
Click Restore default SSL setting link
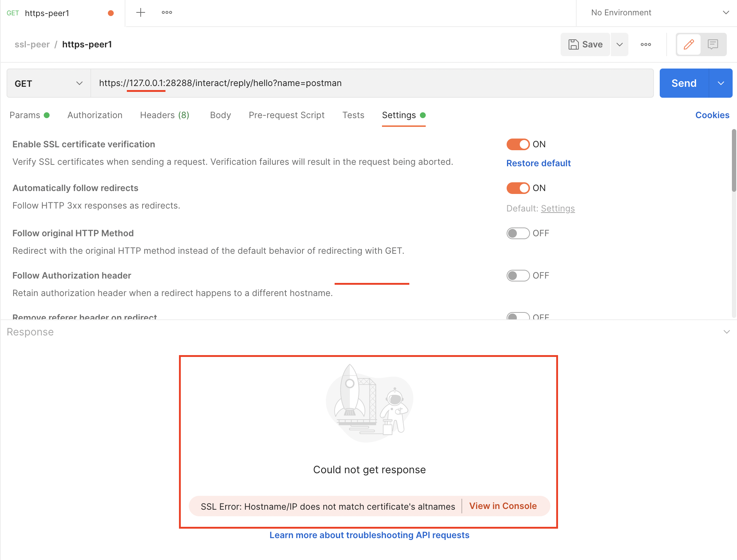538,164
